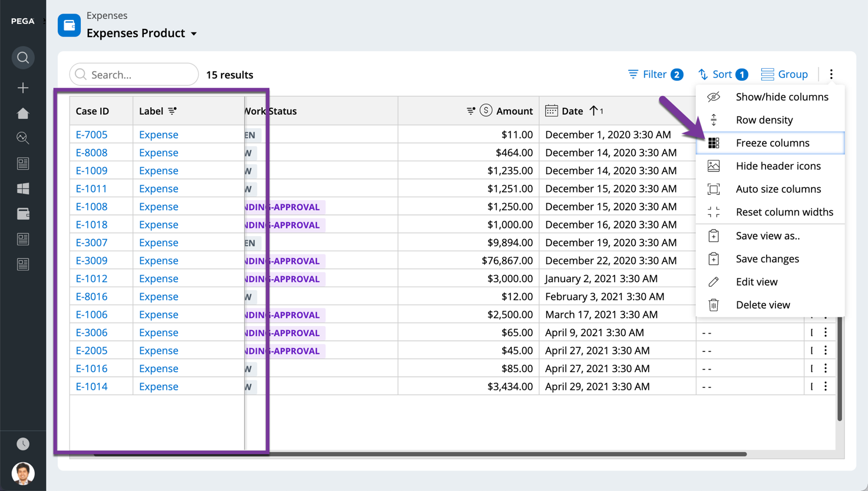Click the Sort button with badge 1

pos(722,74)
